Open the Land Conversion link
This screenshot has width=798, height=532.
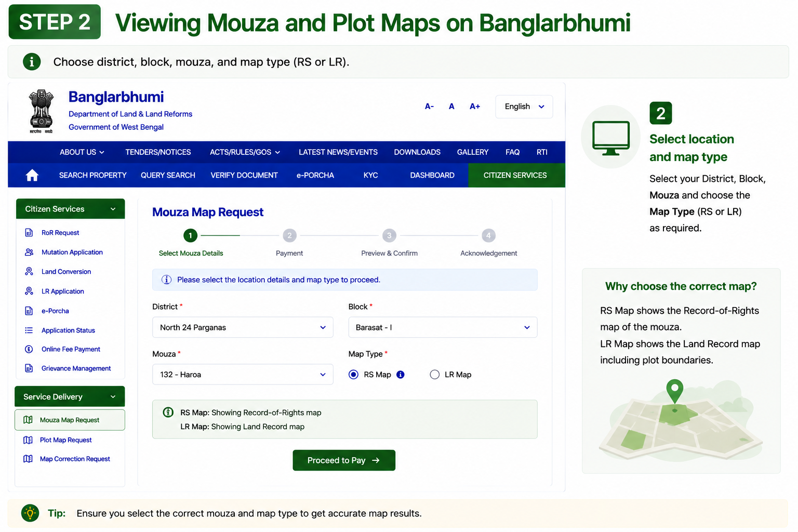point(66,272)
